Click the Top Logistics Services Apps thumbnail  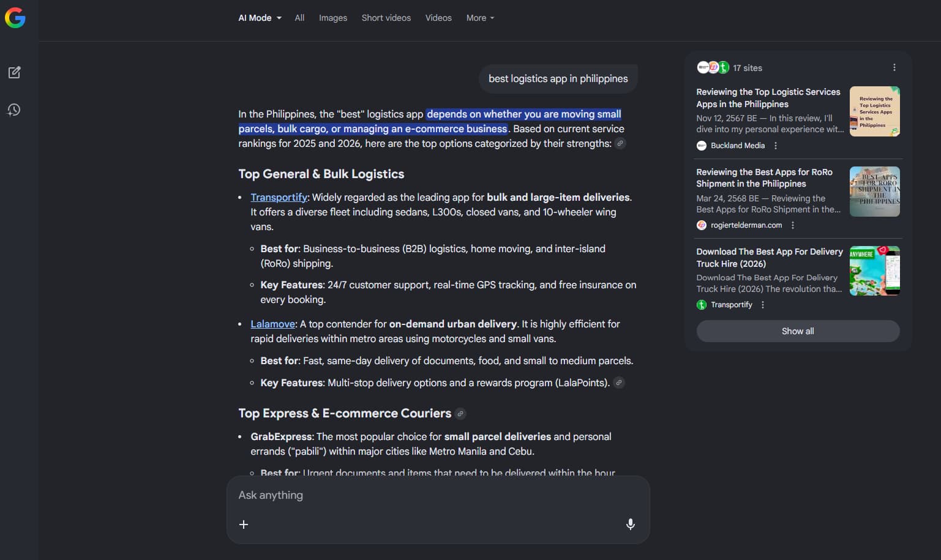pyautogui.click(x=874, y=111)
